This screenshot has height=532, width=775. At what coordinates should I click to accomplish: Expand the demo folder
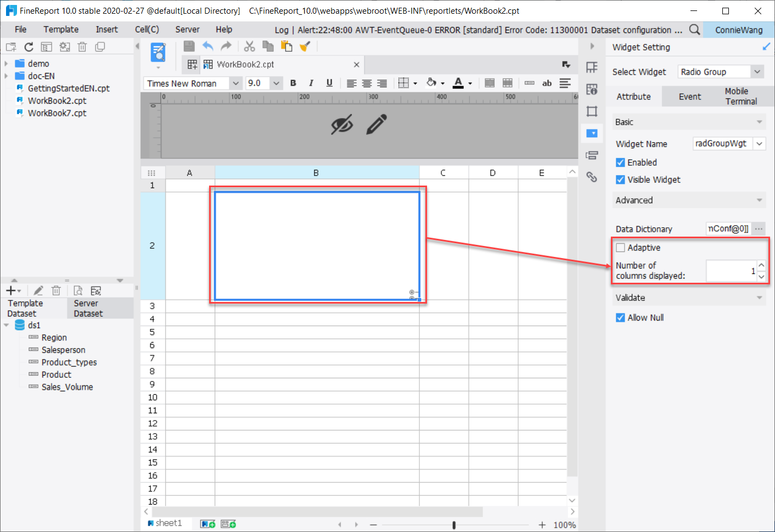click(6, 64)
